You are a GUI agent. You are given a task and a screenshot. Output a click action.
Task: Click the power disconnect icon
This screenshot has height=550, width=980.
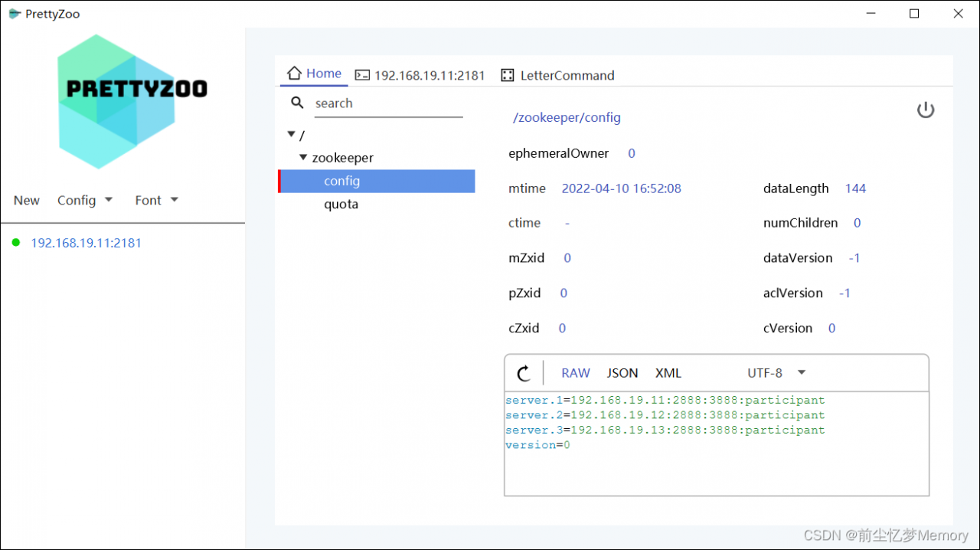[926, 110]
